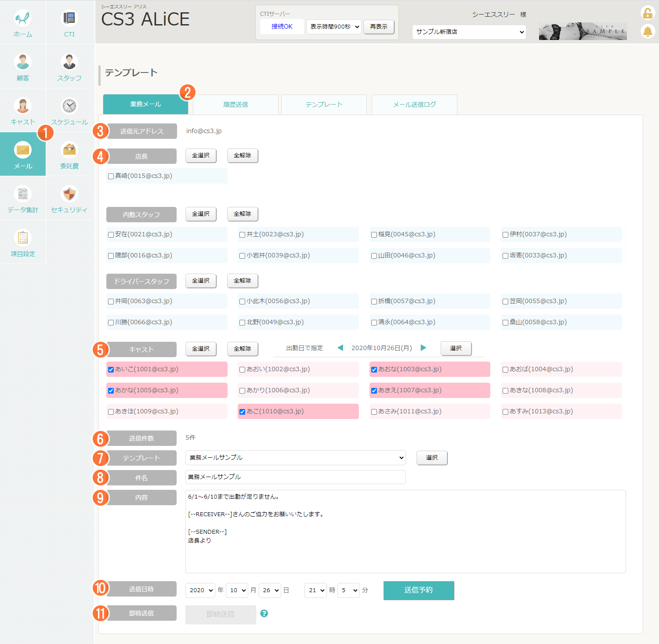Check the 井岡(0063@cs3.jp) checkbox
The width and height of the screenshot is (659, 644).
[111, 301]
